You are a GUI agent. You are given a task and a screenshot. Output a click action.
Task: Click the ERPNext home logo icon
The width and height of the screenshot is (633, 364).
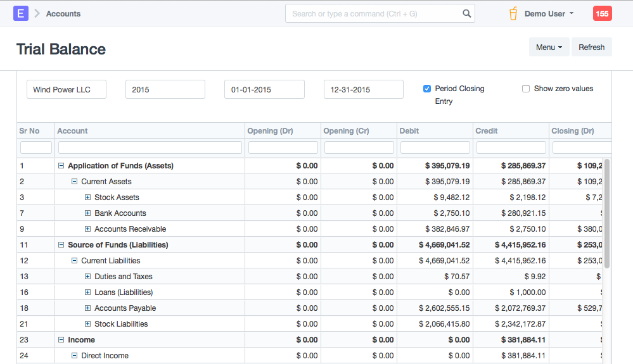tap(21, 13)
